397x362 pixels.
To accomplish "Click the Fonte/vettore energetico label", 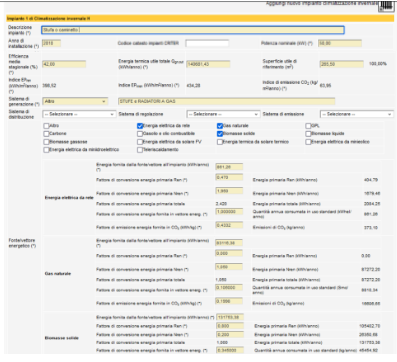I will pyautogui.click(x=22, y=243).
